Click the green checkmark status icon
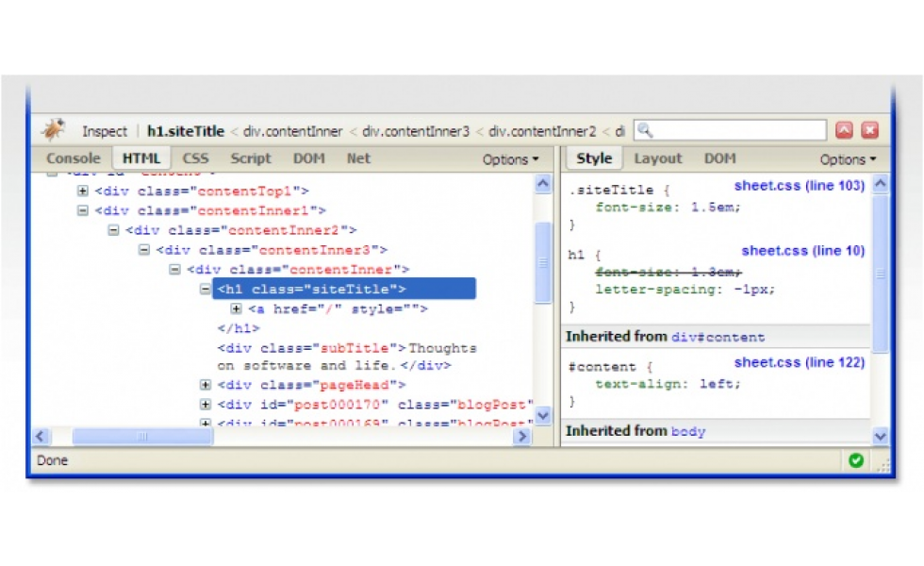 tap(856, 460)
